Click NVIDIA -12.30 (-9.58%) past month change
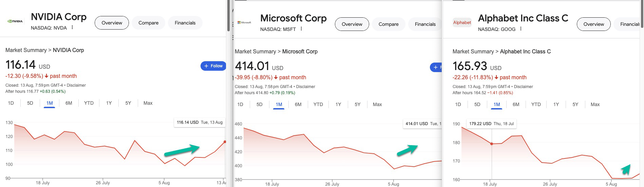 [x=41, y=76]
